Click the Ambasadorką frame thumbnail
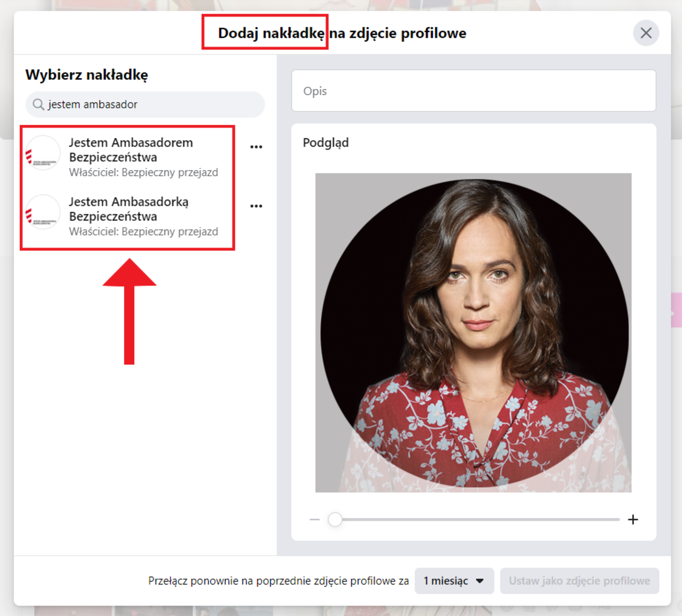 coord(43,212)
